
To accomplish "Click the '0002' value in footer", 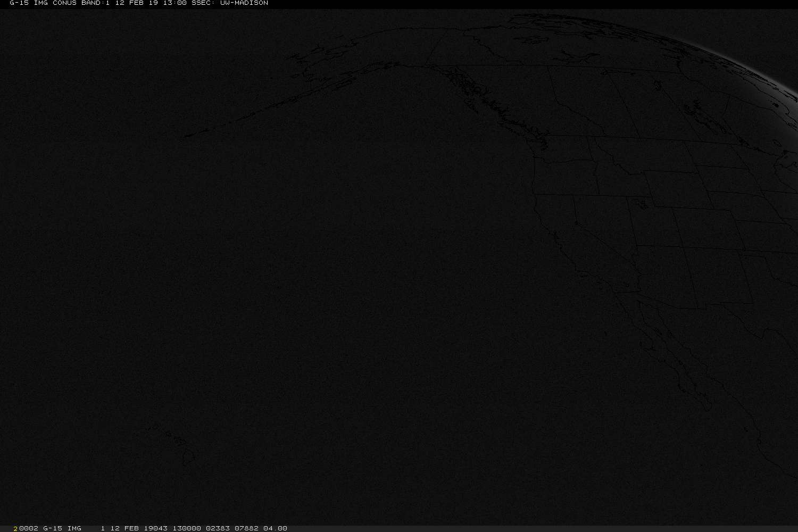I will [29, 528].
